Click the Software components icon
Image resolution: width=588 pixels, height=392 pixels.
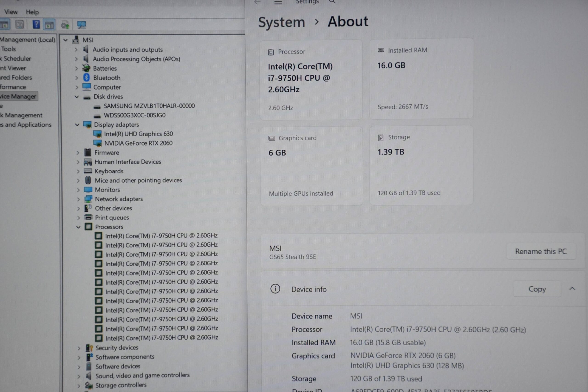tap(89, 357)
